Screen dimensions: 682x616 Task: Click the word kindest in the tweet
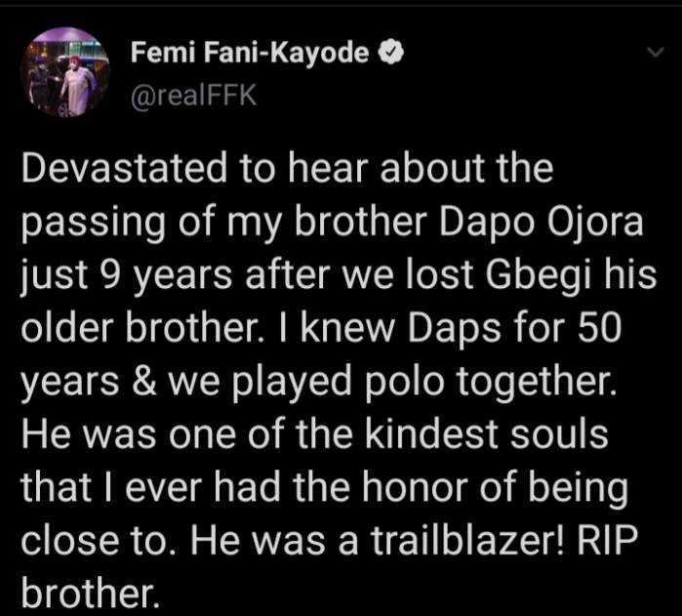click(431, 433)
